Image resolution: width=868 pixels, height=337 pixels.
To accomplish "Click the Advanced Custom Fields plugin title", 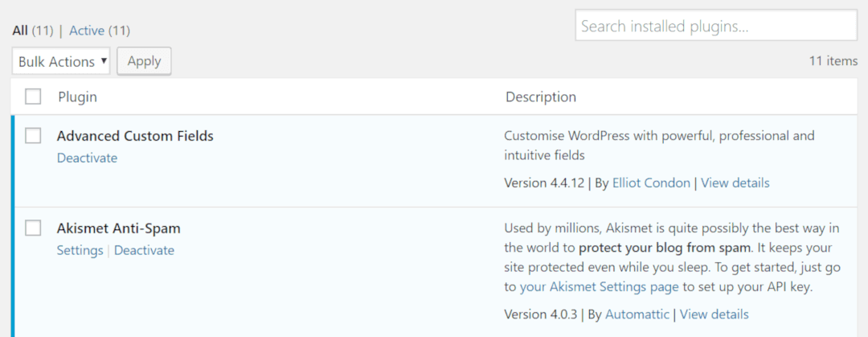I will (135, 136).
